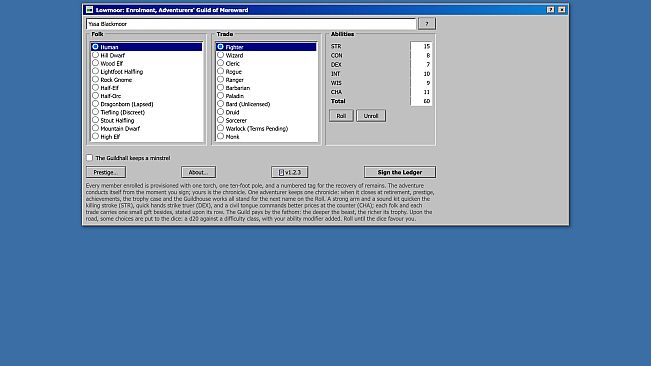
Task: Open the v1.2.3 version button
Action: pos(289,172)
